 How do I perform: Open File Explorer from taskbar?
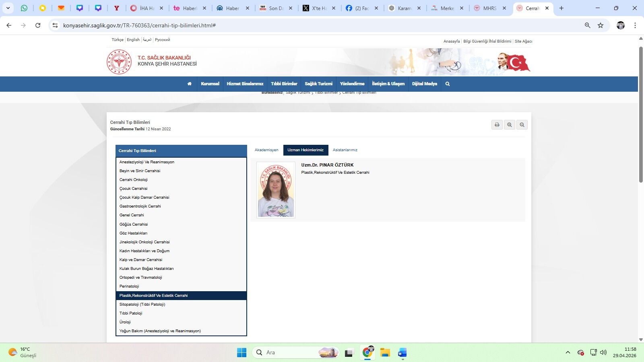(385, 353)
